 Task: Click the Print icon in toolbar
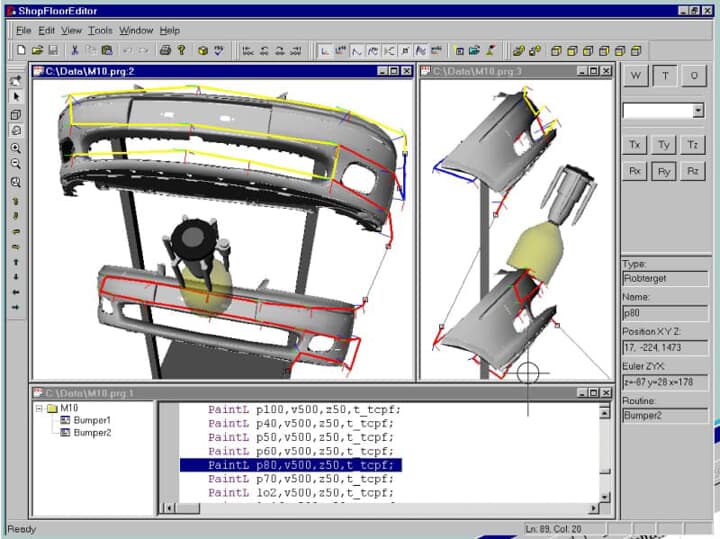coord(165,49)
